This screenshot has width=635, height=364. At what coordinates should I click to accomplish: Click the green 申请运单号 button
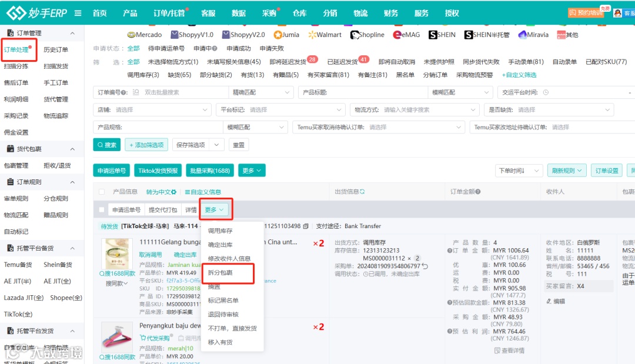click(111, 171)
